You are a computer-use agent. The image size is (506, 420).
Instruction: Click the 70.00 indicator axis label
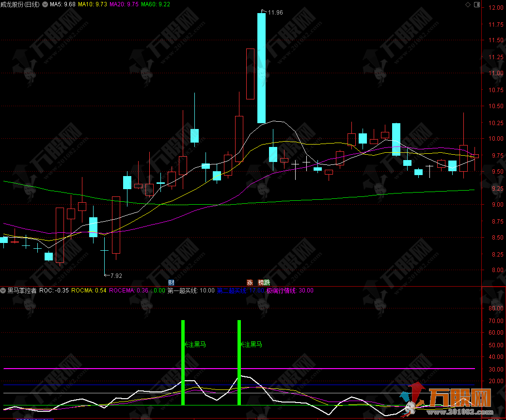pos(496,321)
